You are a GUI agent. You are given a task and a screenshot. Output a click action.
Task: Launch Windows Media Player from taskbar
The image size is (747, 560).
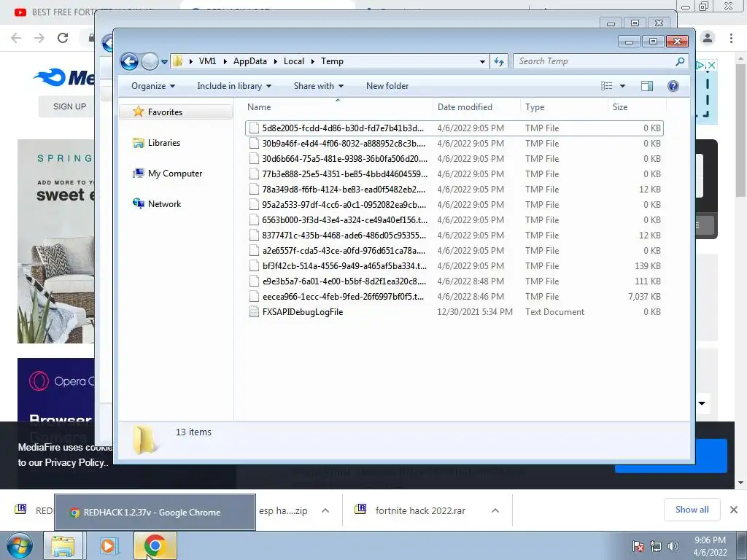coord(108,545)
